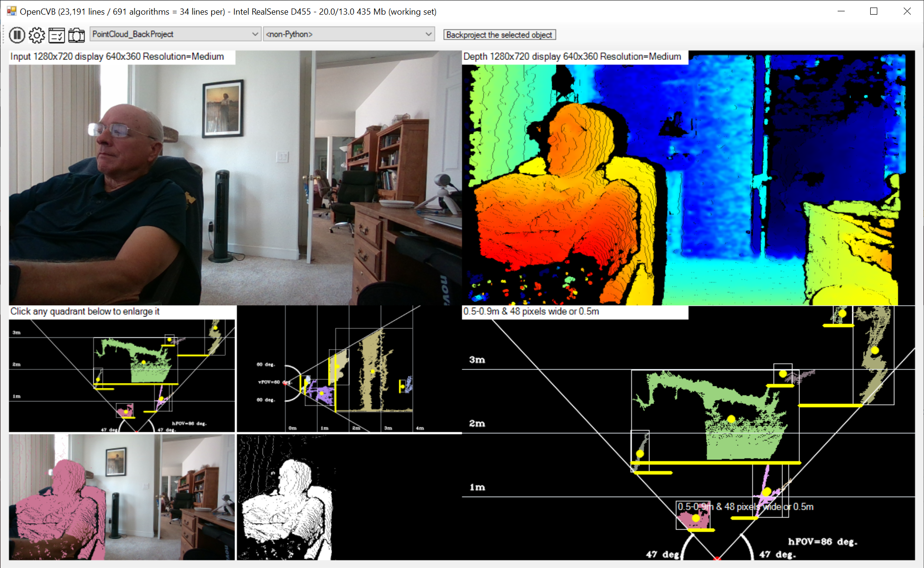The image size is (924, 568).
Task: Close the OpenCVB window
Action: tap(907, 11)
